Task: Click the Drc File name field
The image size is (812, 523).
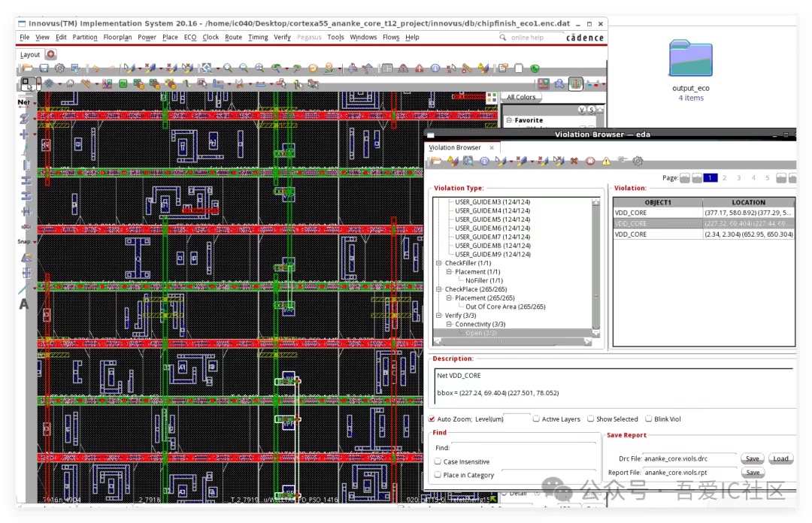Action: [689, 459]
